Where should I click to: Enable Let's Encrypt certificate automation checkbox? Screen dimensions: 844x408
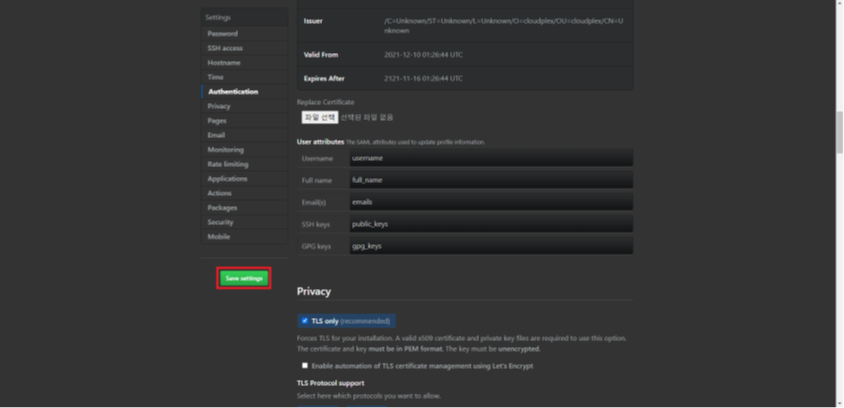pyautogui.click(x=305, y=366)
